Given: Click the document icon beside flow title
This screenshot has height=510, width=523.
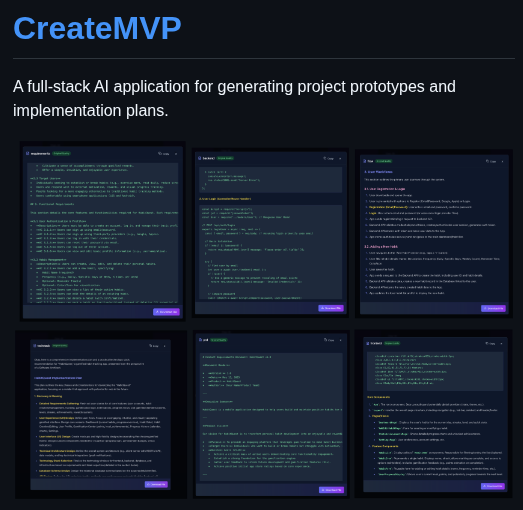Looking at the screenshot, I should click(x=365, y=161).
